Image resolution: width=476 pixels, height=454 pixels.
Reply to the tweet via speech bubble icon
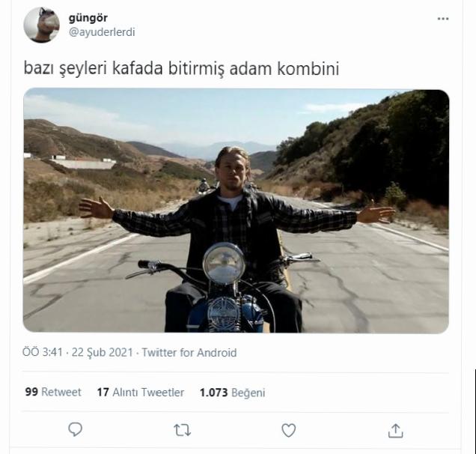click(x=75, y=430)
